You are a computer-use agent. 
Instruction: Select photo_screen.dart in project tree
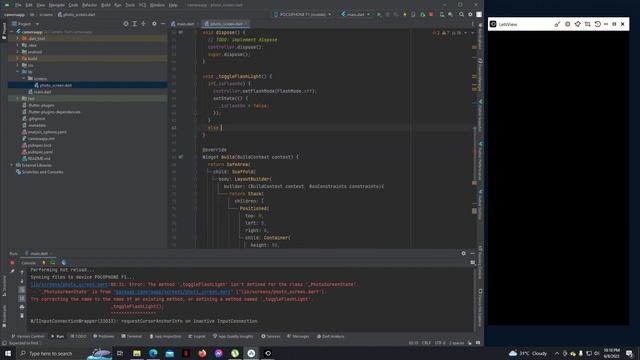(x=56, y=85)
